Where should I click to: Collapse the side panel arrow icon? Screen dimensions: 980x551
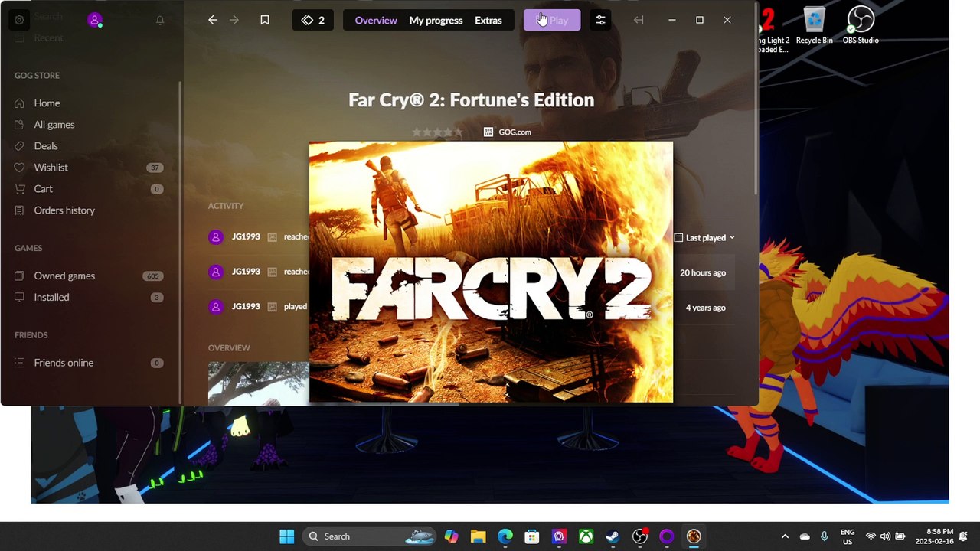tap(639, 20)
